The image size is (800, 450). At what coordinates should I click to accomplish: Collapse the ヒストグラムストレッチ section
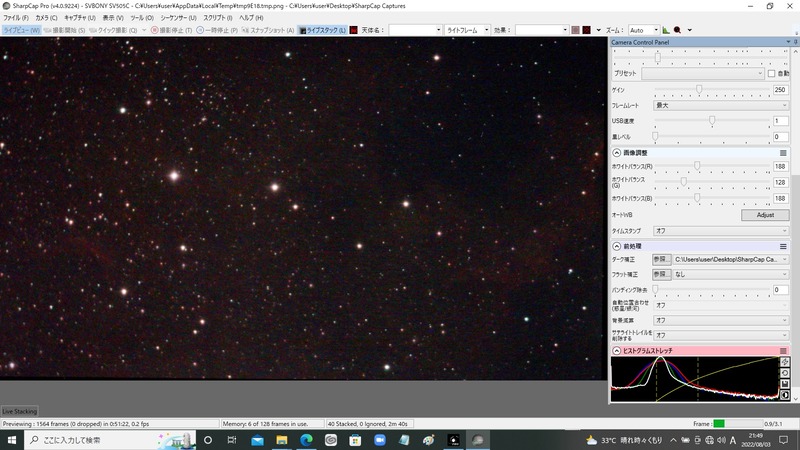coord(616,351)
